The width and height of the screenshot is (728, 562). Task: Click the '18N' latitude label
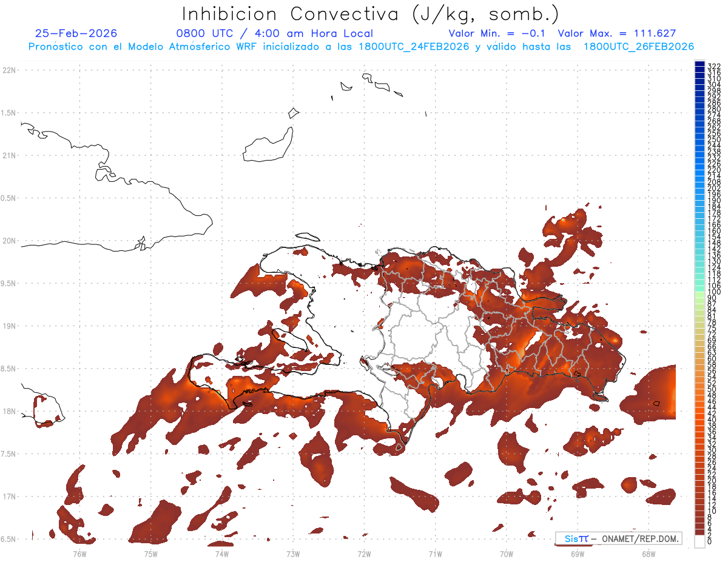pos(9,412)
